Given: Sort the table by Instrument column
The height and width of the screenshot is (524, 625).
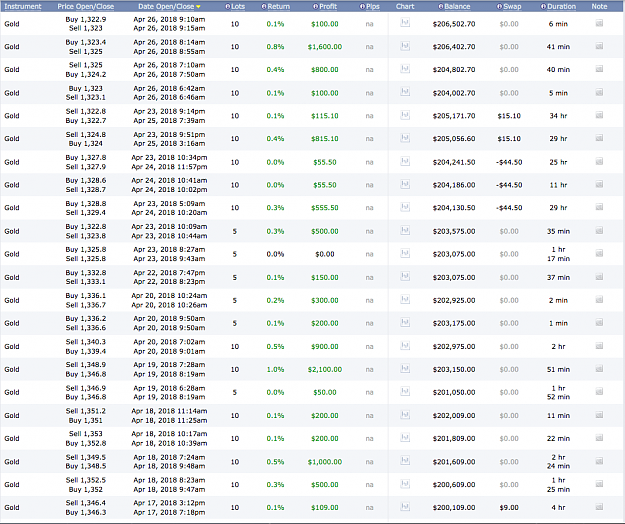Looking at the screenshot, I should [x=23, y=6].
